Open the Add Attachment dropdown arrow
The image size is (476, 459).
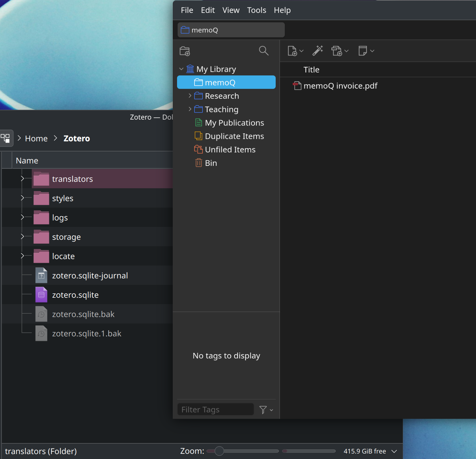346,51
